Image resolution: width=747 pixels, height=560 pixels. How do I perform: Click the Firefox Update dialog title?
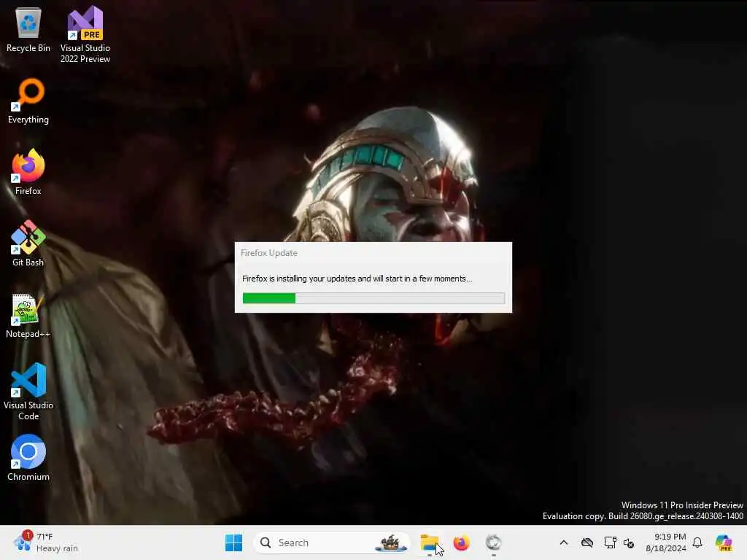[269, 253]
